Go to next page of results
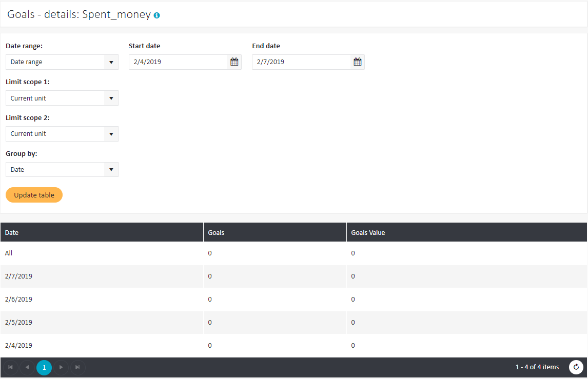Viewport: 588px width, 379px height. pos(61,367)
